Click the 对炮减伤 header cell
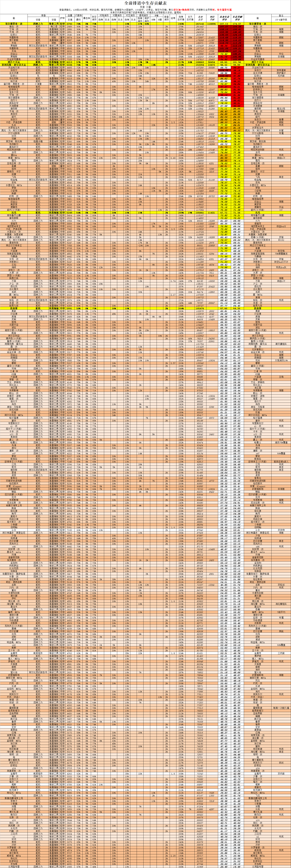This screenshot has width=291, height=868. point(104,15)
